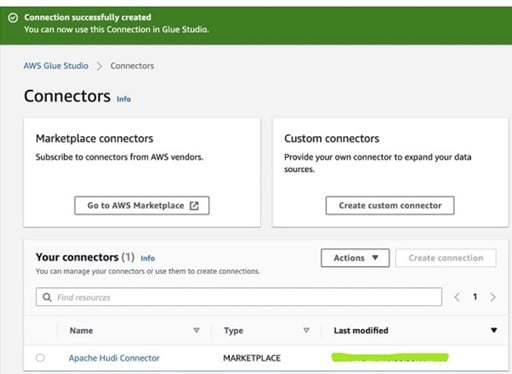Open Info link next to Connectors heading
The image size is (512, 374).
pos(124,99)
